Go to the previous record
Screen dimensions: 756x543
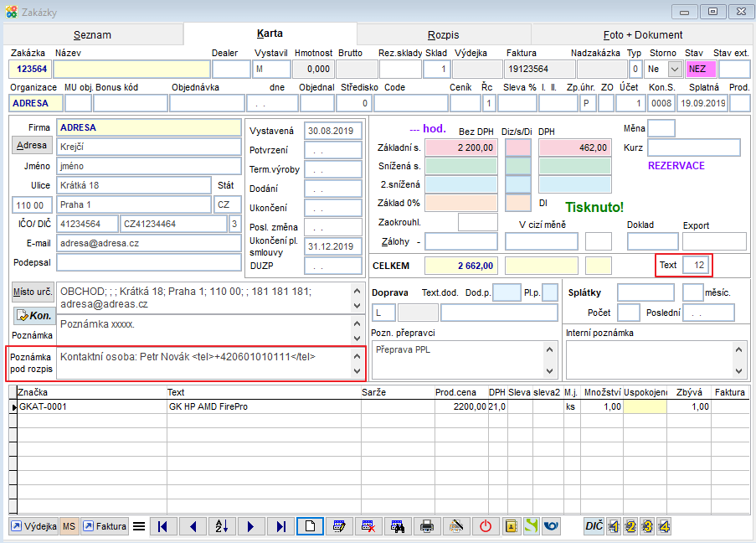pyautogui.click(x=193, y=526)
